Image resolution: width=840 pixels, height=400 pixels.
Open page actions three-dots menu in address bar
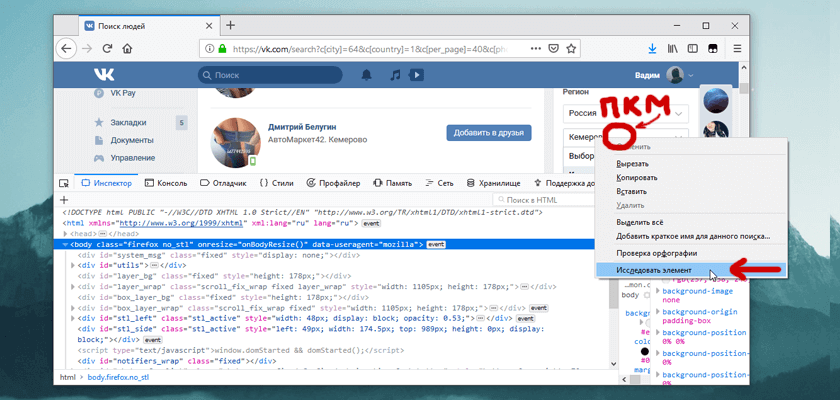[x=536, y=48]
